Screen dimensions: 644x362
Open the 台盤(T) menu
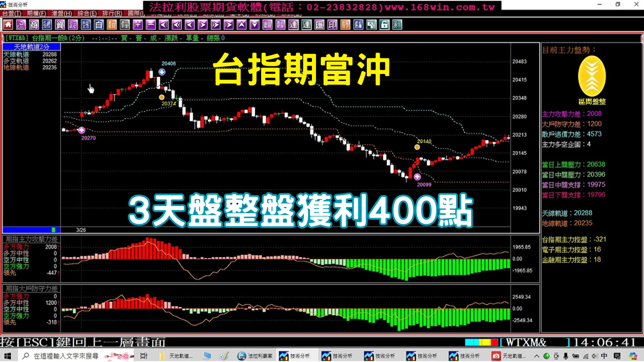12,14
